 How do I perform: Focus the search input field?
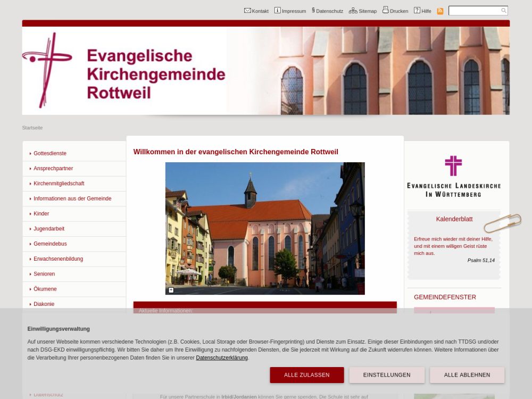(474, 11)
